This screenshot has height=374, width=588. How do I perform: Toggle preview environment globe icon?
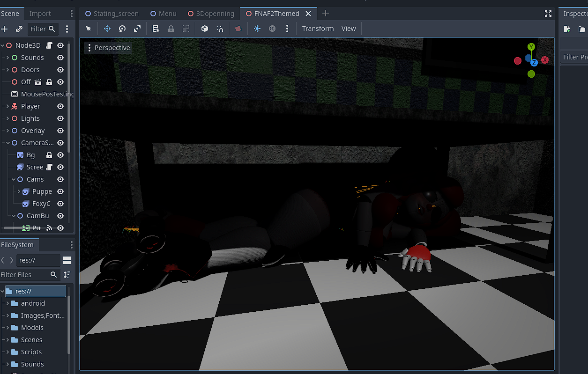click(x=272, y=29)
